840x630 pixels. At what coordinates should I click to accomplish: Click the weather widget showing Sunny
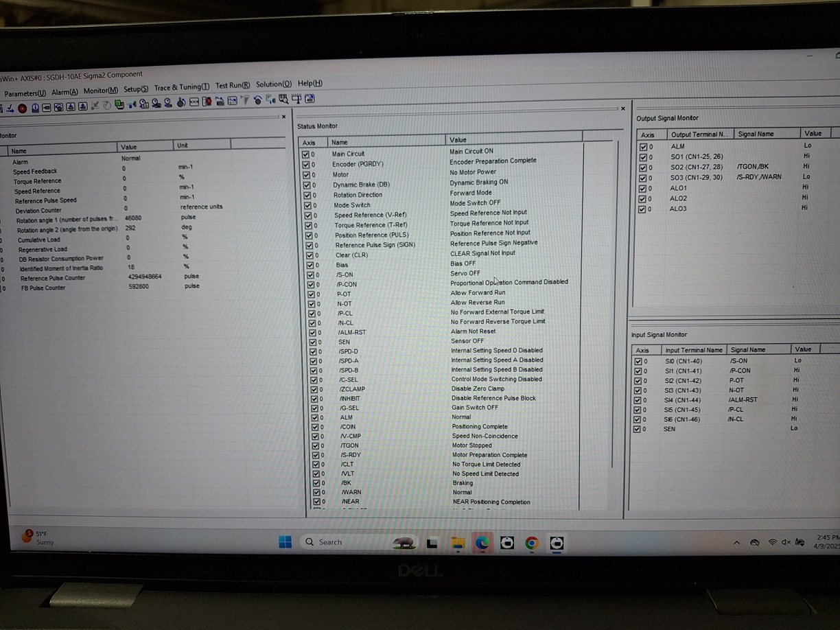pyautogui.click(x=39, y=537)
